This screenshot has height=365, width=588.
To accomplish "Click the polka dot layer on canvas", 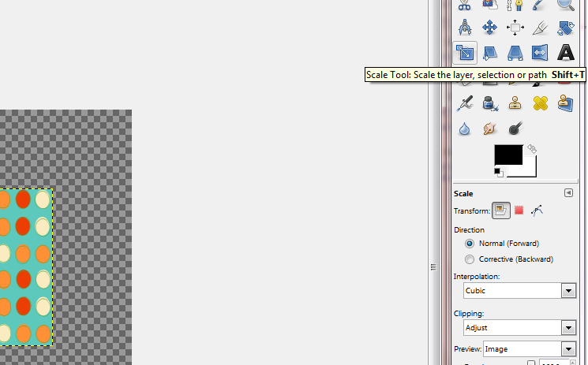I will pyautogui.click(x=26, y=266).
